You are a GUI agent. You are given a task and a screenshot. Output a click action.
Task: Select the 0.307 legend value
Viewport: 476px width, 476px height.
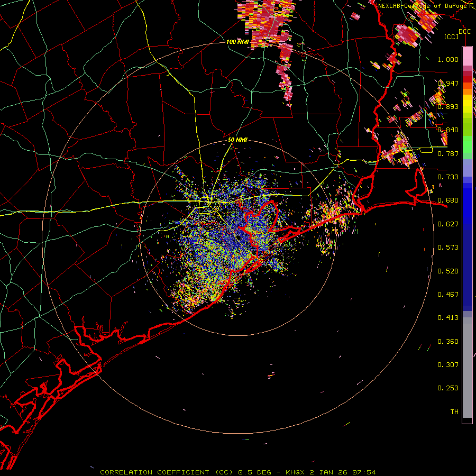pyautogui.click(x=448, y=364)
